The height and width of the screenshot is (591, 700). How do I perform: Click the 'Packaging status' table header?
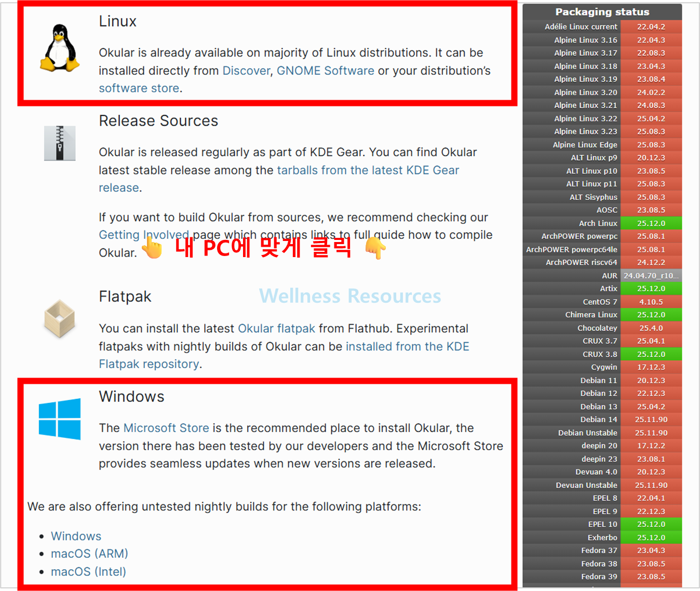(602, 12)
